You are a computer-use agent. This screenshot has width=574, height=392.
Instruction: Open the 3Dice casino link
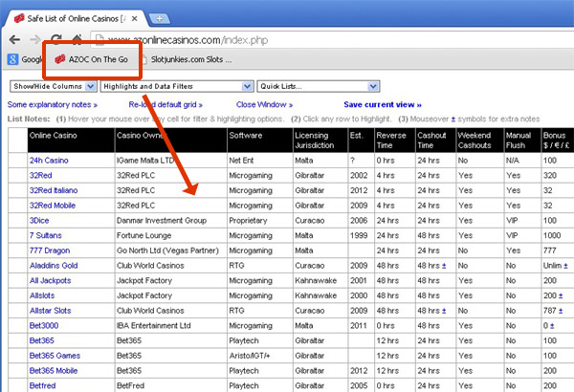coord(39,220)
